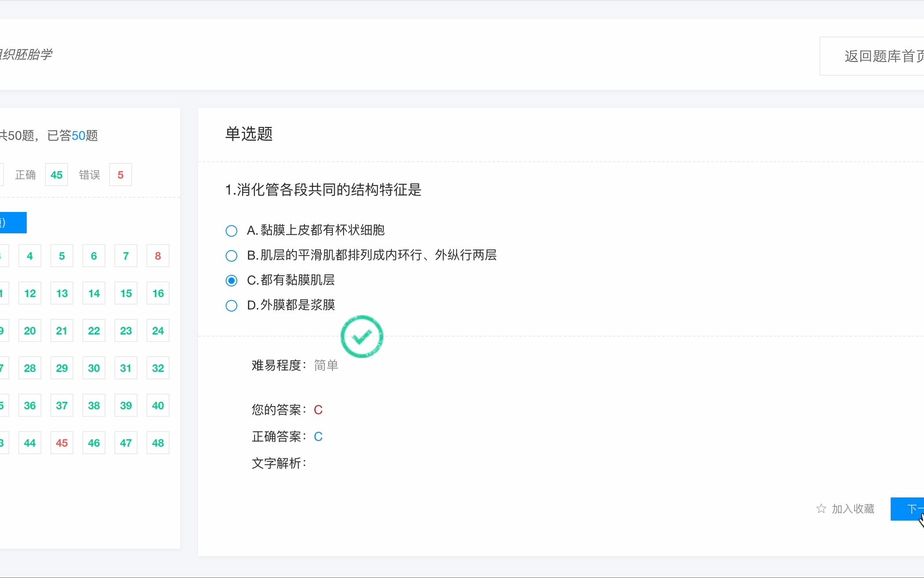Jump to question 47
This screenshot has height=578, width=924.
tap(126, 443)
